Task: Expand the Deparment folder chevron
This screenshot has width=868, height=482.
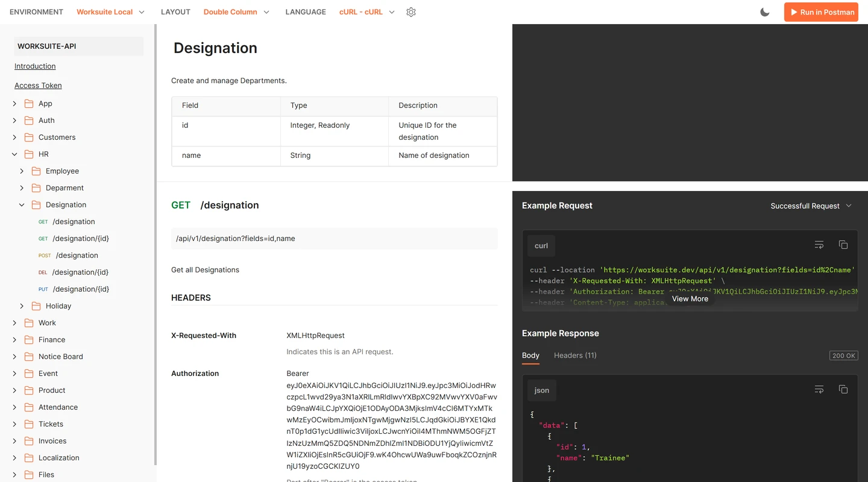Action: (x=22, y=188)
